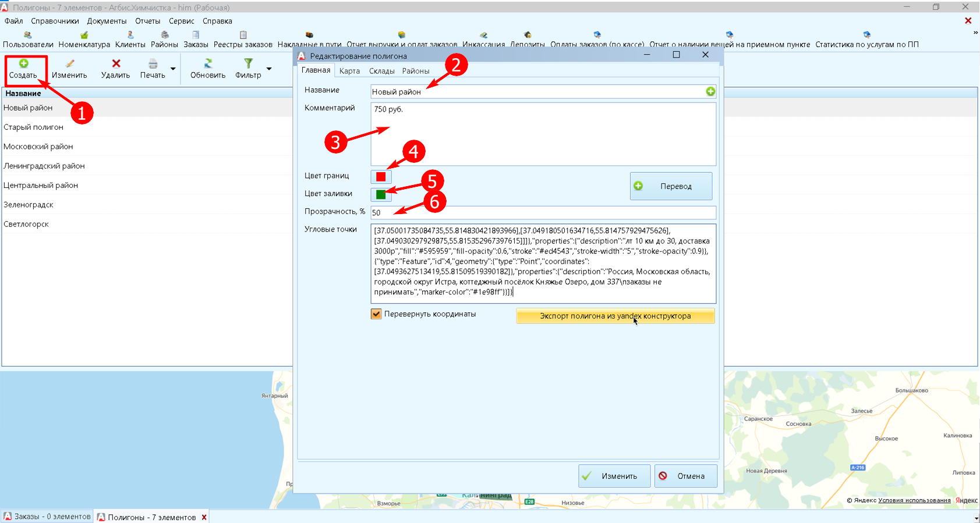Expand the Печать dropdown arrow
980x523 pixels.
[173, 69]
